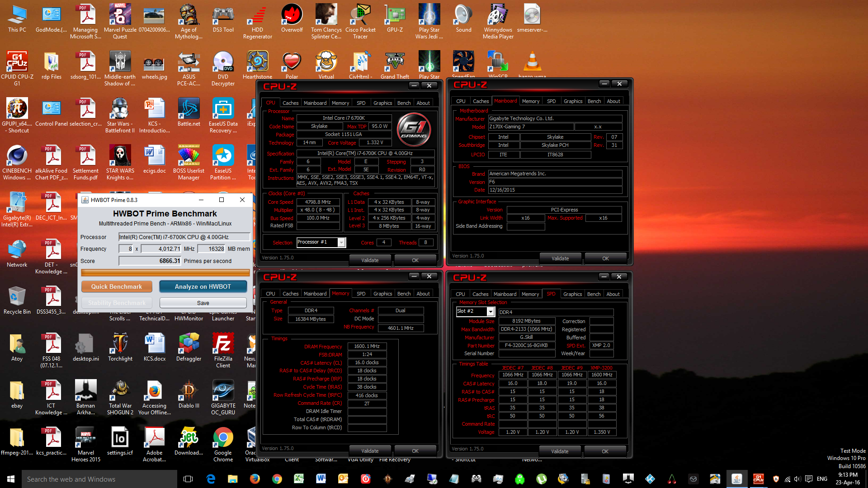Click Microsoft Edge on the taskbar
The width and height of the screenshot is (868, 488).
pyautogui.click(x=211, y=479)
